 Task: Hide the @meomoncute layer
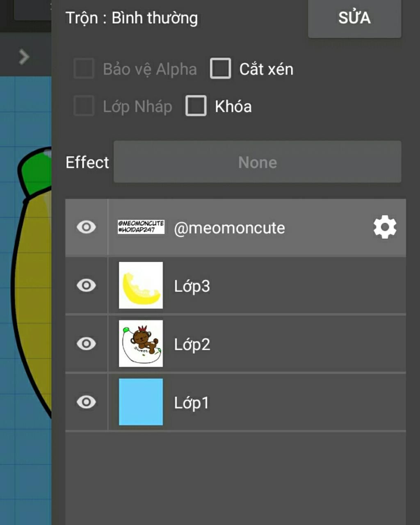[86, 227]
